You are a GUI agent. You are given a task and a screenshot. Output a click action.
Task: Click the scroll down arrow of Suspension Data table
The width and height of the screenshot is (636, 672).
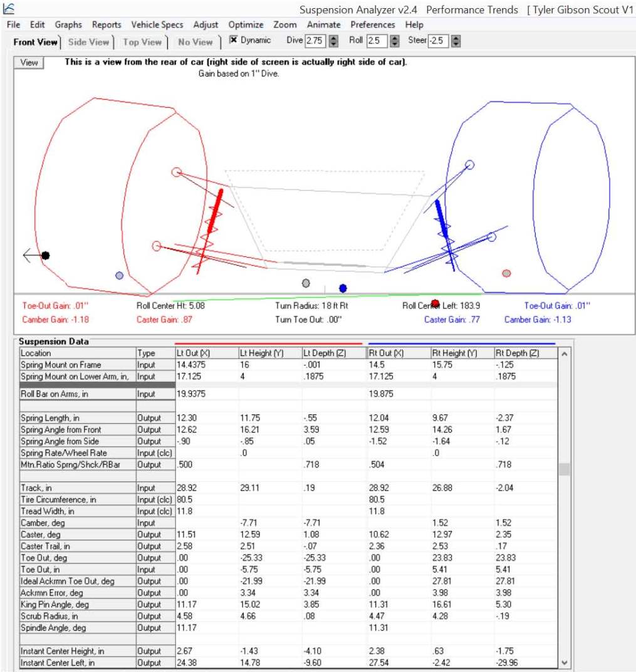click(x=565, y=663)
